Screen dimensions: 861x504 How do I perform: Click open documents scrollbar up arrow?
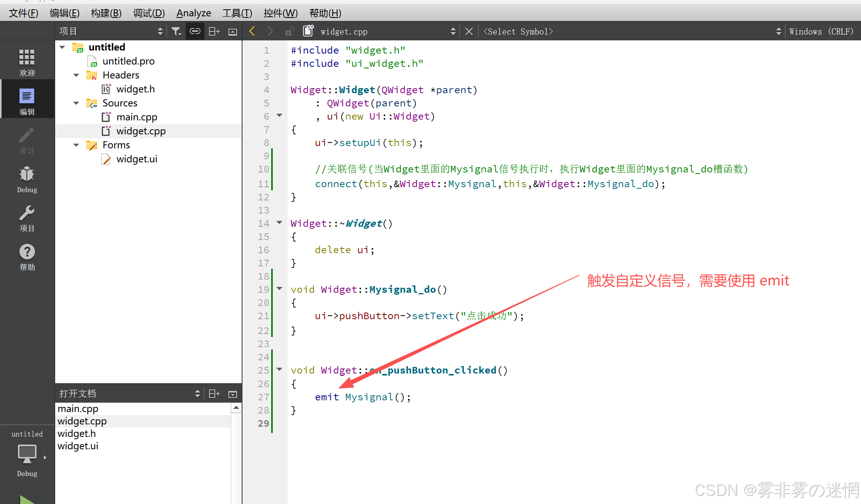(236, 407)
